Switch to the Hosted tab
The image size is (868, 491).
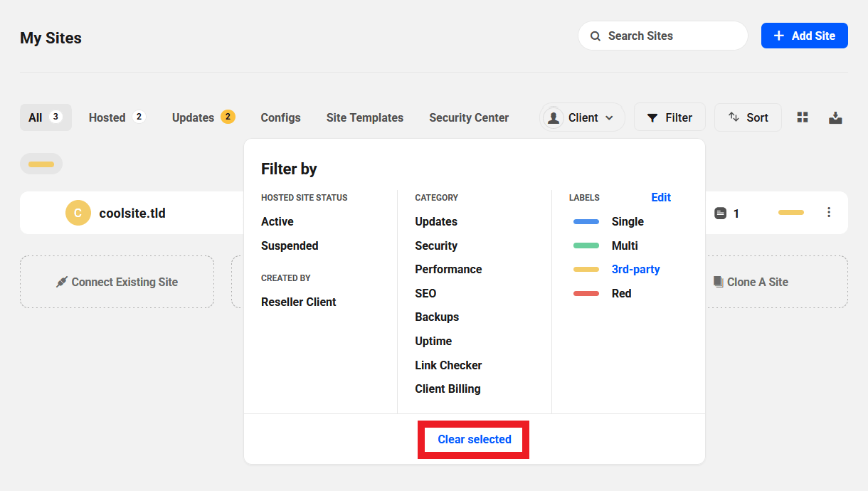(107, 117)
